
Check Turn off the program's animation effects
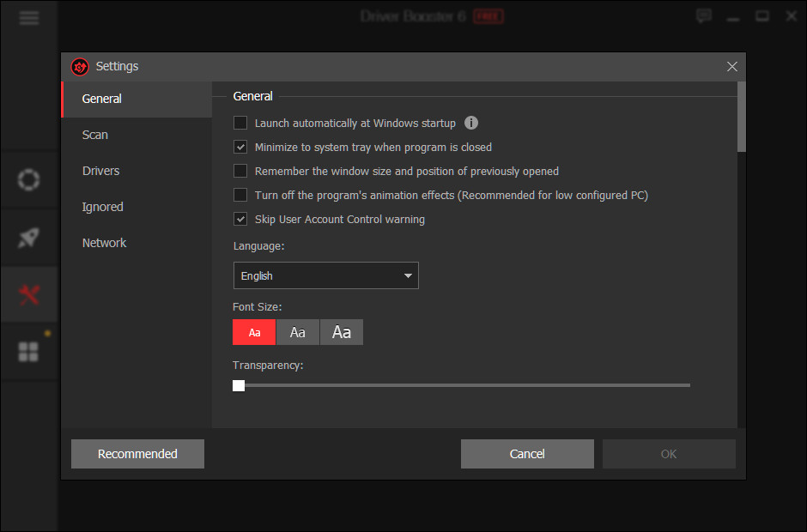[x=240, y=195]
